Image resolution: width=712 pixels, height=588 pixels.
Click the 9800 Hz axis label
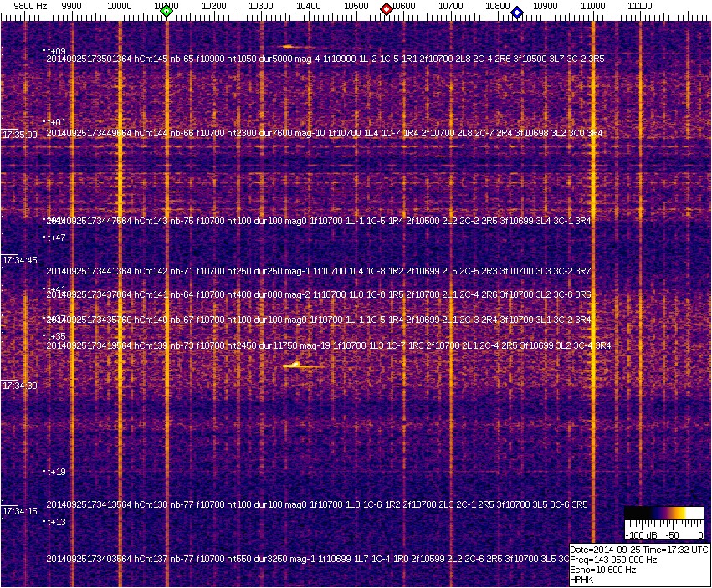click(x=30, y=7)
